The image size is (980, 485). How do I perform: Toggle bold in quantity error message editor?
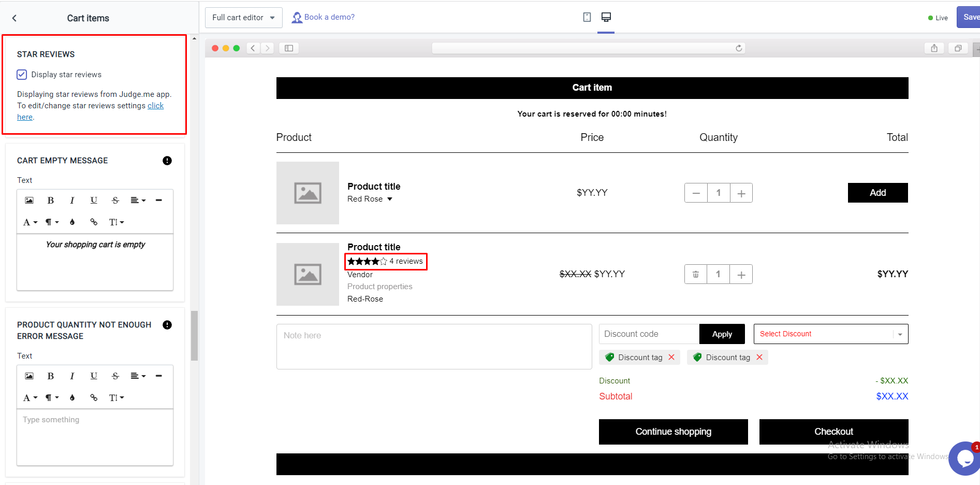pyautogui.click(x=51, y=376)
